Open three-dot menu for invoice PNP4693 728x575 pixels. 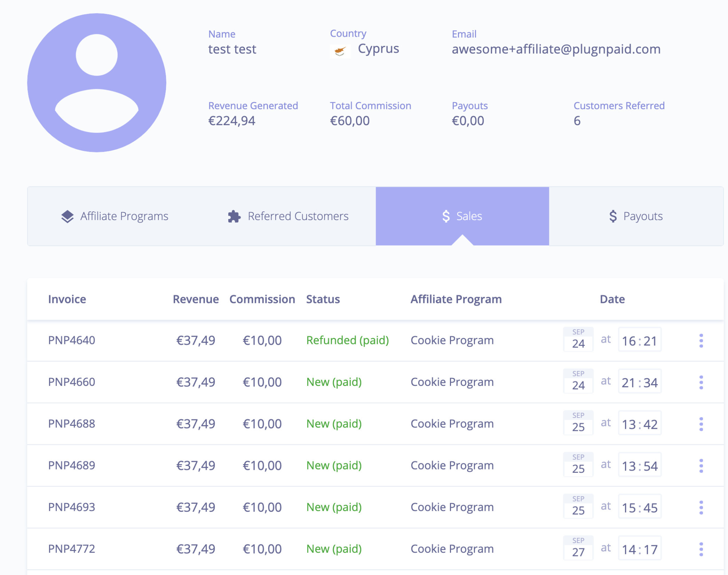click(x=701, y=507)
